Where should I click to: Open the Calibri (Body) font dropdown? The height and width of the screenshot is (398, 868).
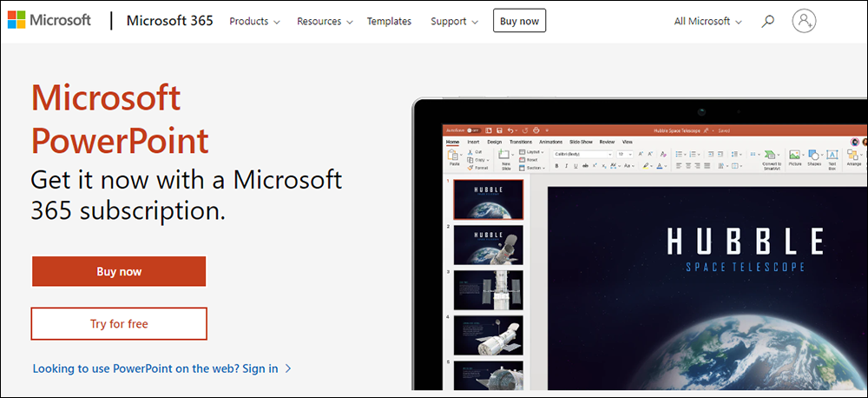click(610, 154)
